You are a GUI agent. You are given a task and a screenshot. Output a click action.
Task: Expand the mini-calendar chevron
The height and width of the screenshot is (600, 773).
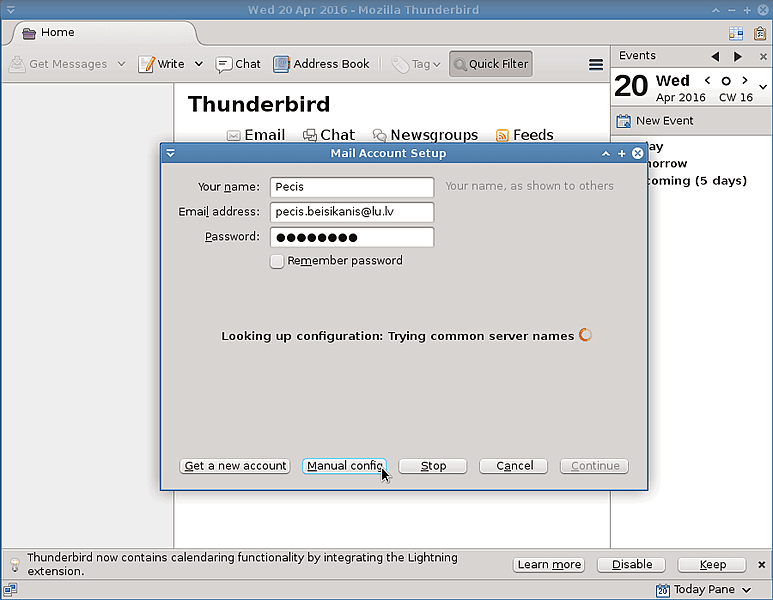click(x=763, y=87)
